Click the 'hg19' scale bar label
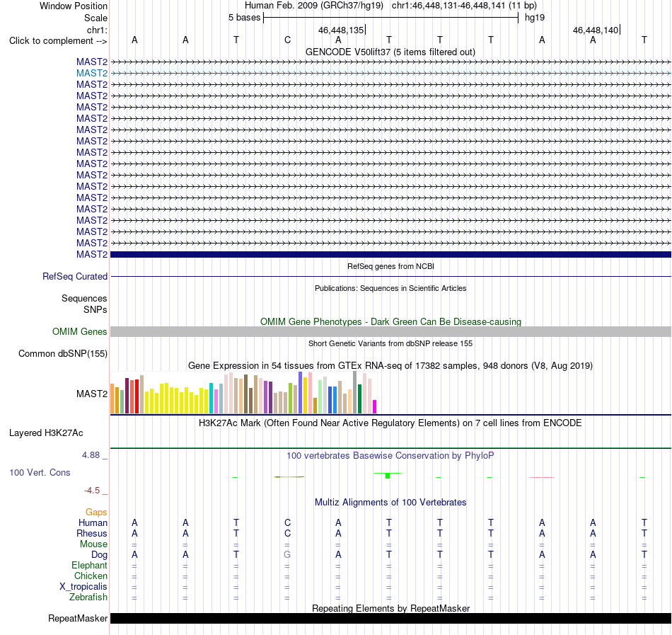The height and width of the screenshot is (635, 672). [x=535, y=18]
